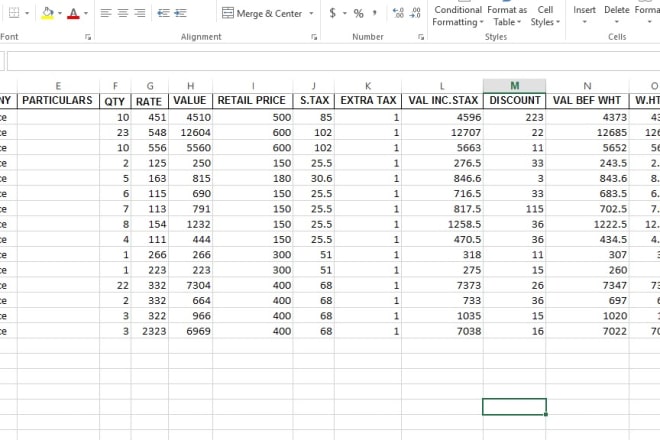Apply Accounting Number Format dollar icon
This screenshot has height=440, width=660.
pyautogui.click(x=333, y=13)
